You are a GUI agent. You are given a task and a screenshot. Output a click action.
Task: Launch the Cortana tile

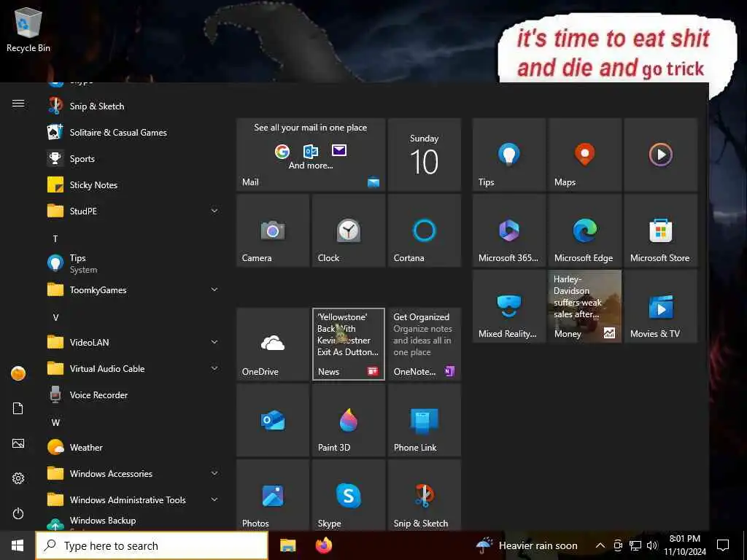(424, 230)
